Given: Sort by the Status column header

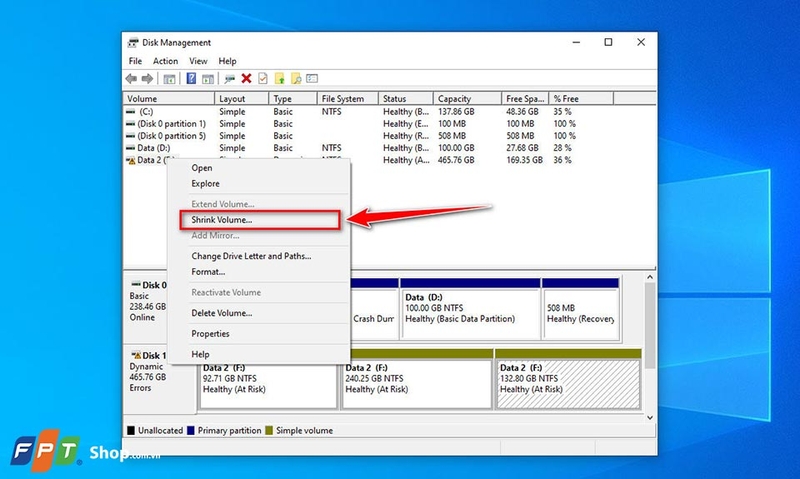Looking at the screenshot, I should (x=406, y=98).
